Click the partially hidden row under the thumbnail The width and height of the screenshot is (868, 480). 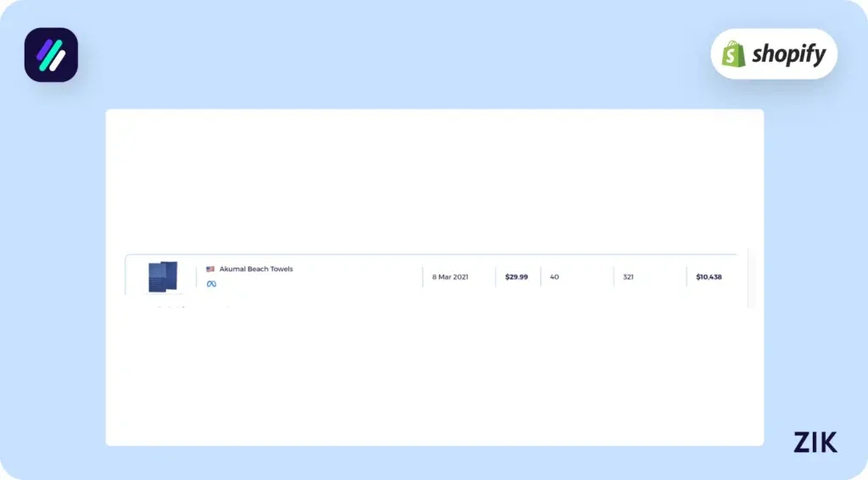(x=186, y=305)
